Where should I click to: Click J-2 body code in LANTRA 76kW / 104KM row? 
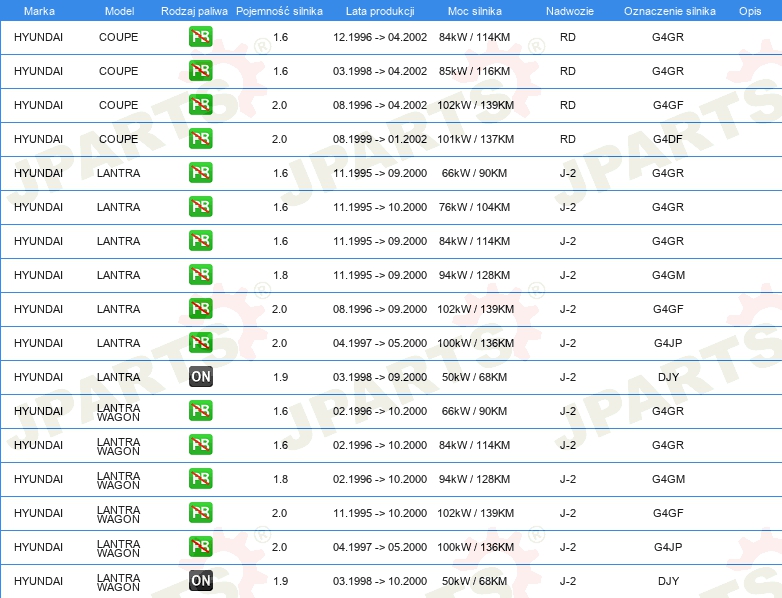(568, 206)
